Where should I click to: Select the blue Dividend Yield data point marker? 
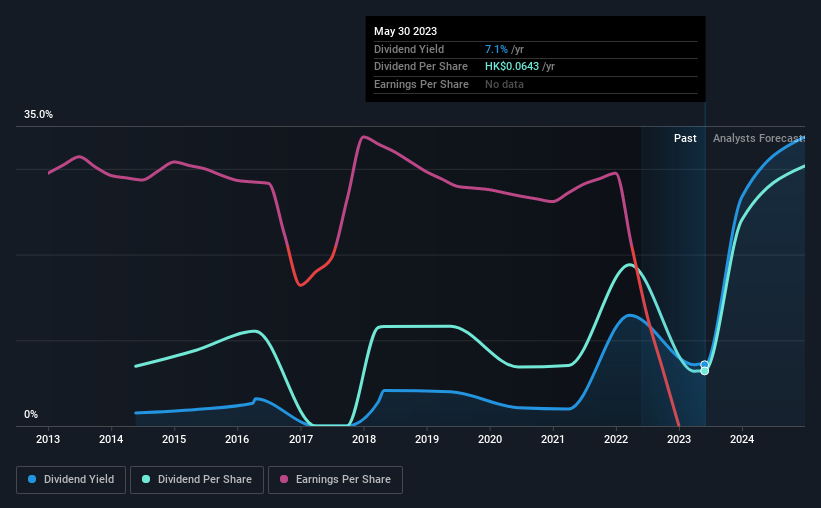point(705,365)
